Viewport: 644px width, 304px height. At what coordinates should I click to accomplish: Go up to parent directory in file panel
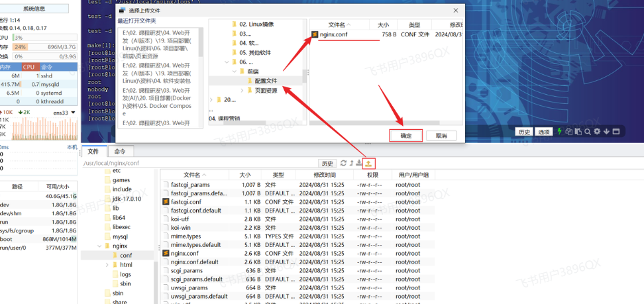352,163
